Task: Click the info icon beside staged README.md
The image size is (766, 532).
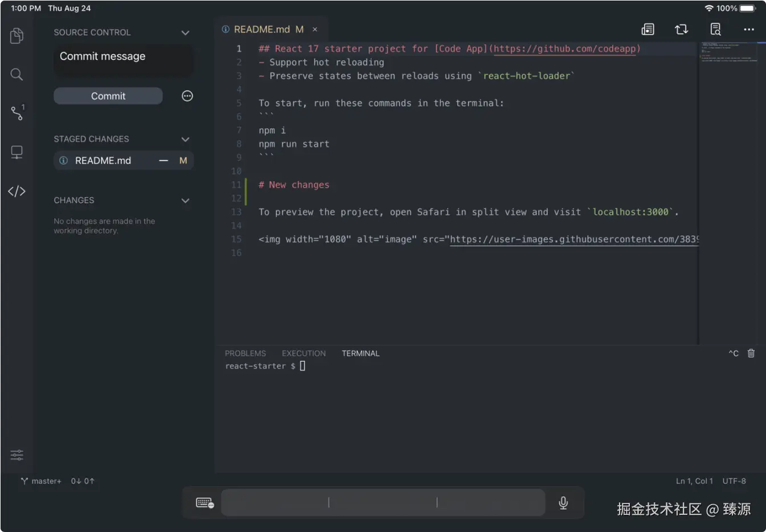Action: pos(63,161)
